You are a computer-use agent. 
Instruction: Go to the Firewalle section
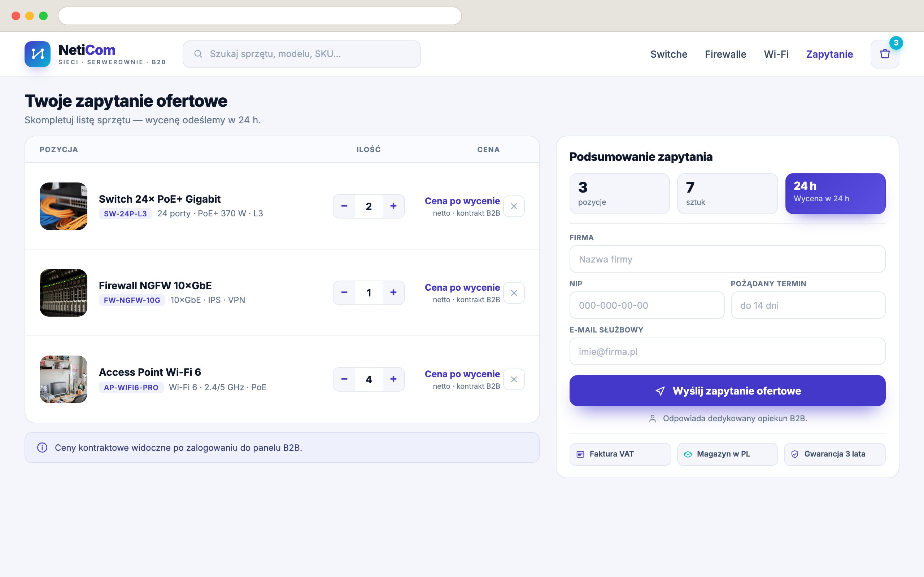(725, 54)
